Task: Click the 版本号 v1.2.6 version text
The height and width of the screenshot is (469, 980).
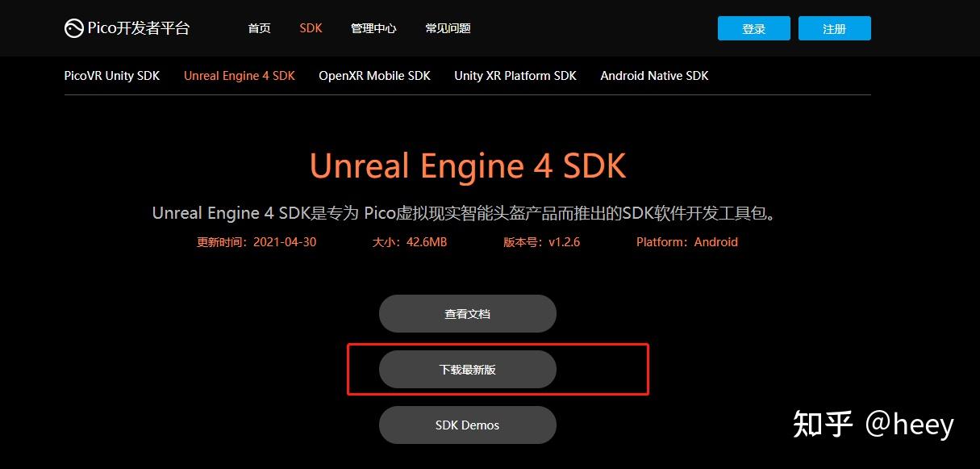Action: [542, 242]
